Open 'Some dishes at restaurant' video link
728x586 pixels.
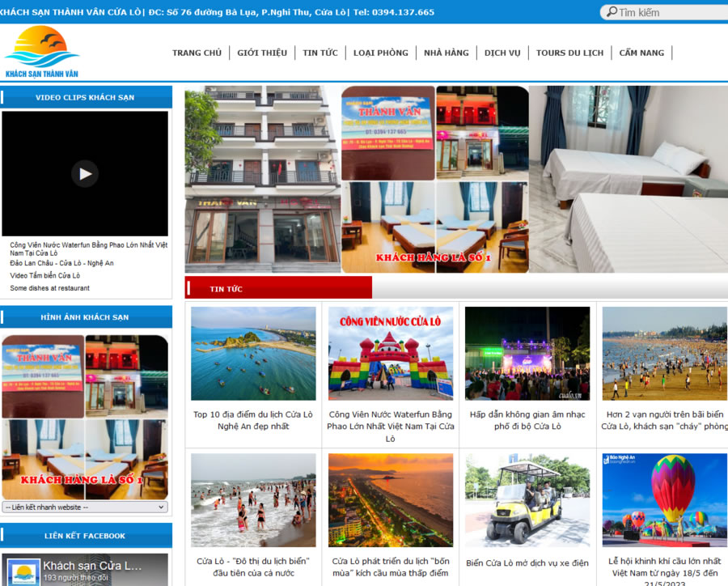click(x=50, y=288)
